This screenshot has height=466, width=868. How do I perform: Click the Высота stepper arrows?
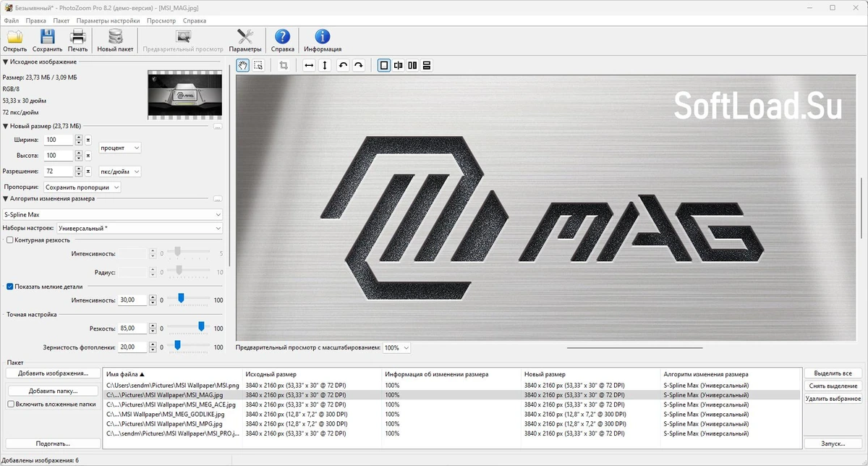pos(79,156)
